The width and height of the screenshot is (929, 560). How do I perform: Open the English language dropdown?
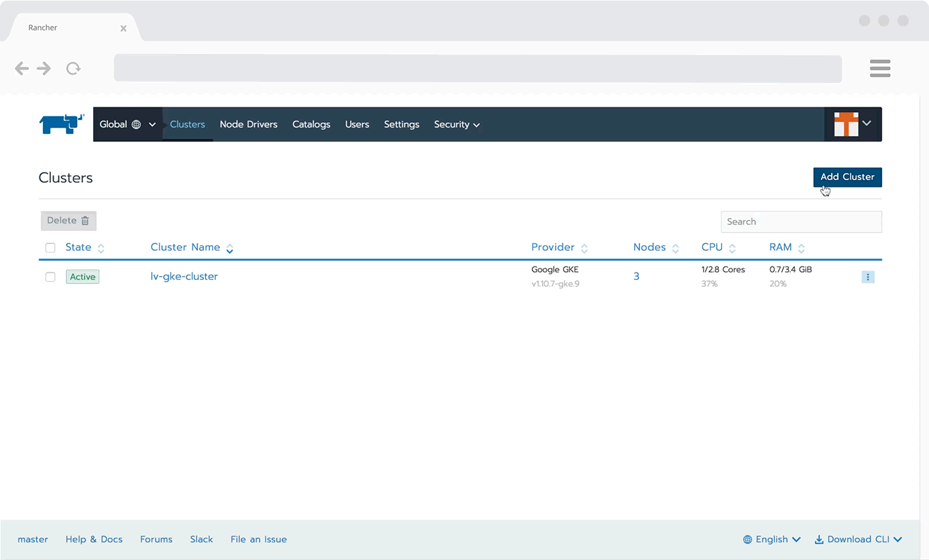click(x=772, y=540)
